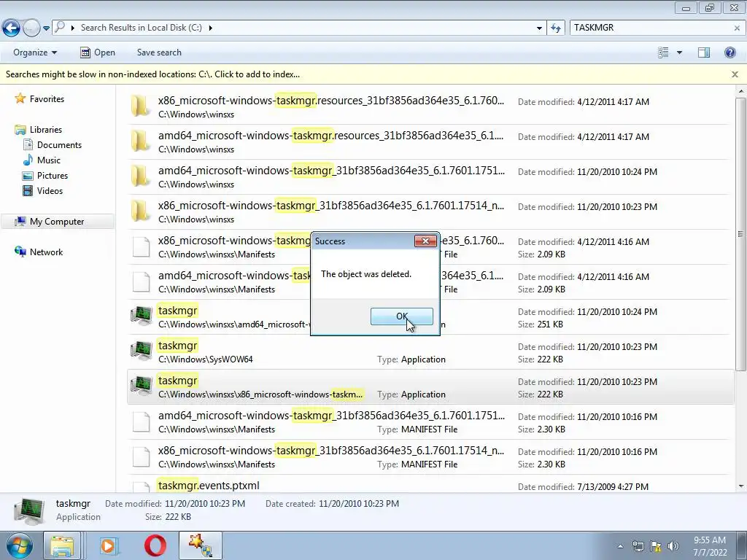Confirm the Success dialog with OK
Viewport: 747px width, 560px height.
402,316
